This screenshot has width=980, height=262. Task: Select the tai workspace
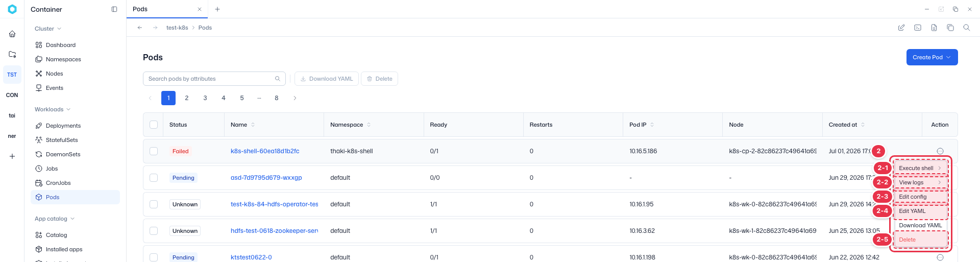[12, 115]
